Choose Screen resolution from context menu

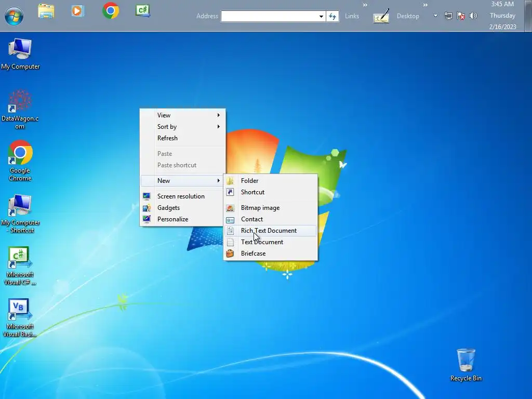tap(182, 196)
